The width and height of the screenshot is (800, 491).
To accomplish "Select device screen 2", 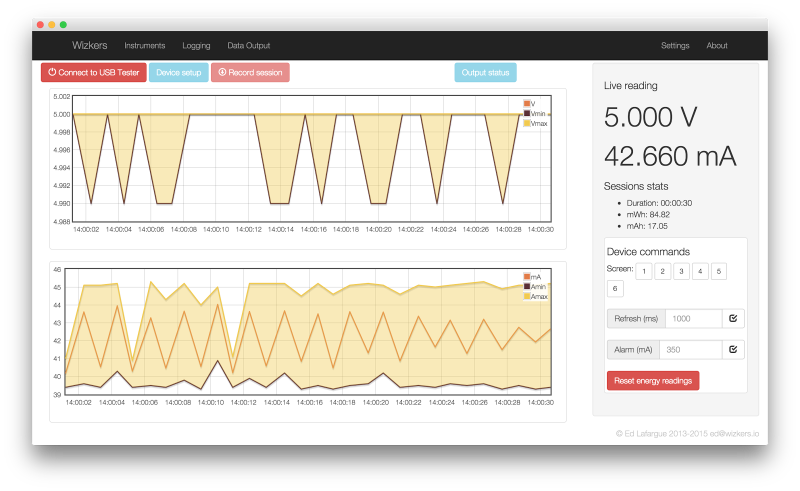I will 662,271.
